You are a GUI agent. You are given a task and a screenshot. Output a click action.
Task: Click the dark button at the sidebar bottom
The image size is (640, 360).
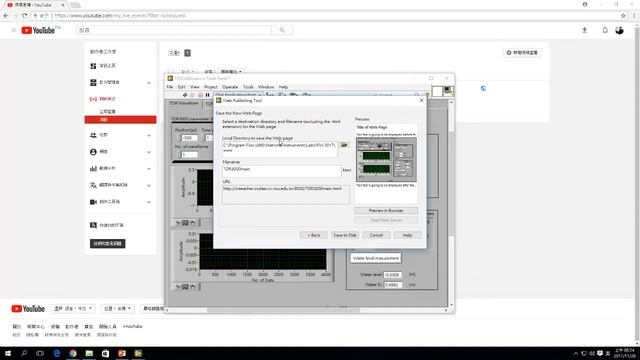click(x=108, y=244)
